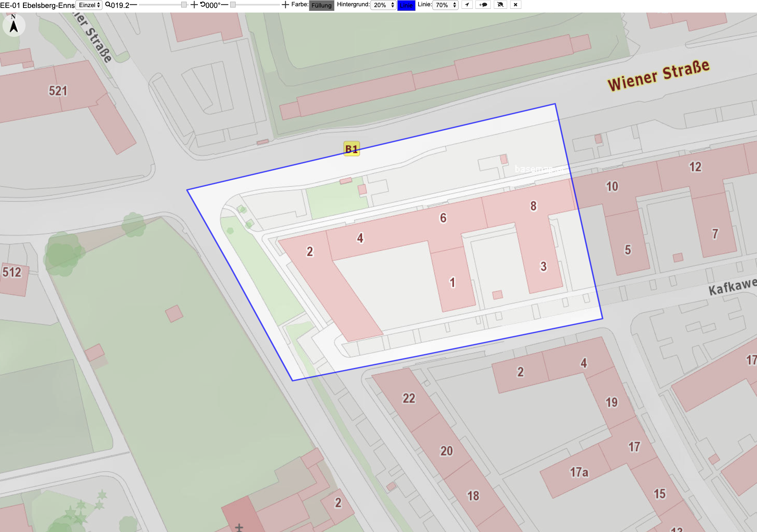The image size is (757, 532).
Task: Open the Linie 70% opacity dropdown
Action: pos(446,5)
